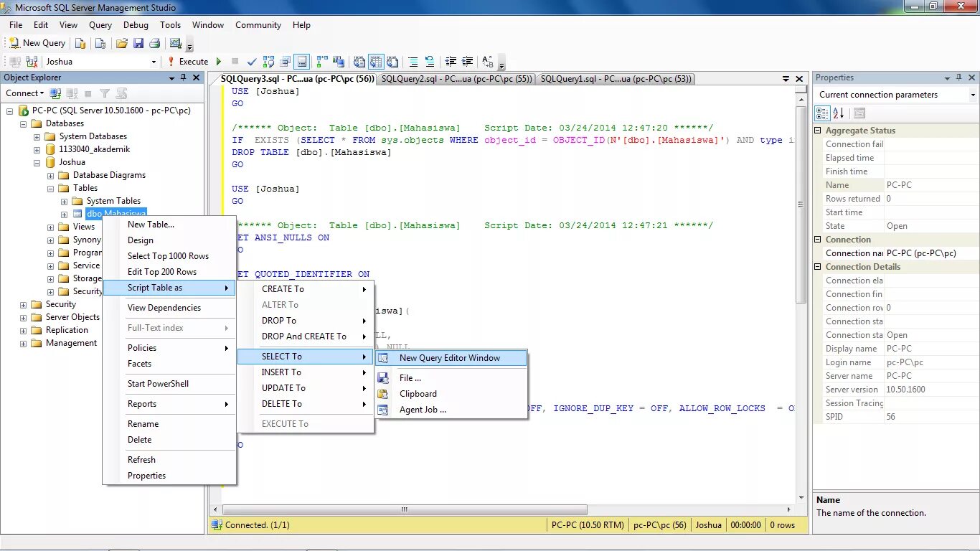Specify Values for Template Parameters icon
This screenshot has width=980, height=551.
click(x=488, y=62)
